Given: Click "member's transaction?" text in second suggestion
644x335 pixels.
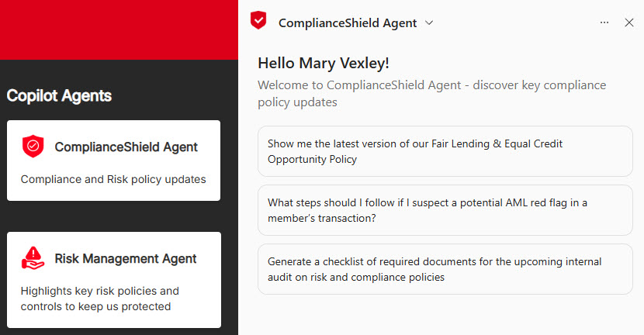Looking at the screenshot, I should point(322,218).
